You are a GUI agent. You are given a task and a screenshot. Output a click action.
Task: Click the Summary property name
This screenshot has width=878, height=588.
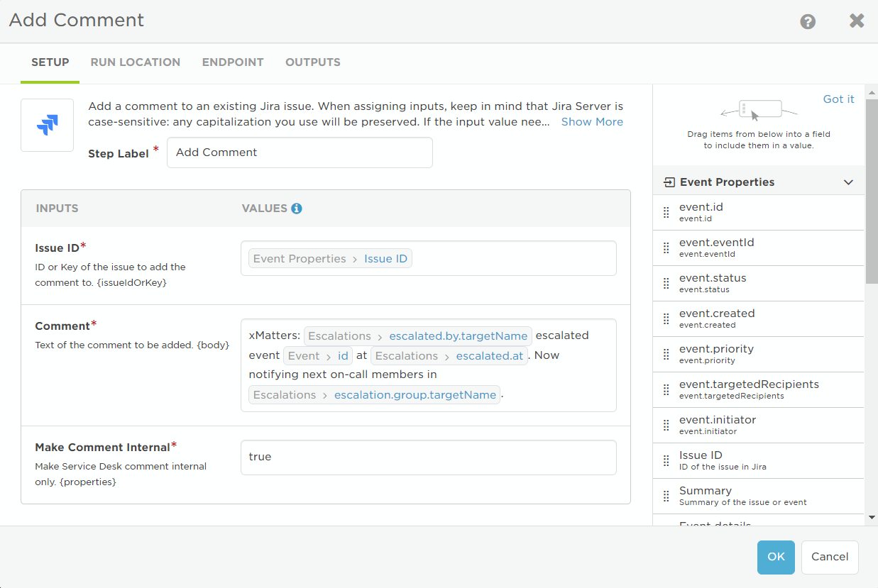click(x=706, y=491)
